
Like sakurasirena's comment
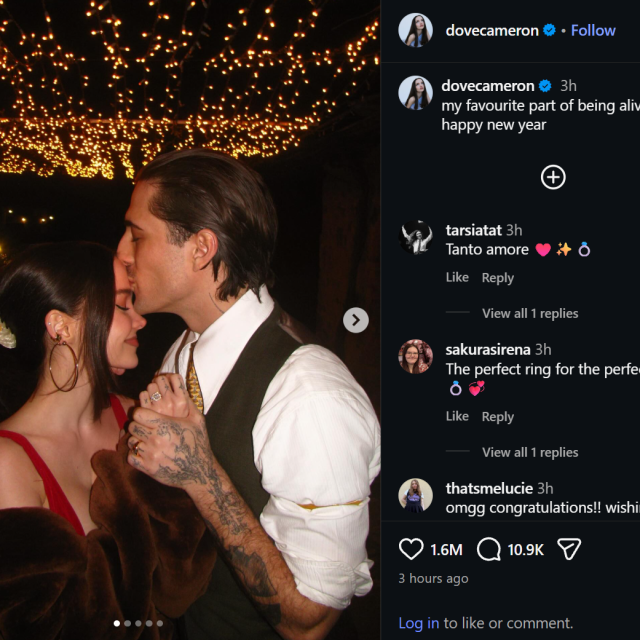(x=457, y=417)
